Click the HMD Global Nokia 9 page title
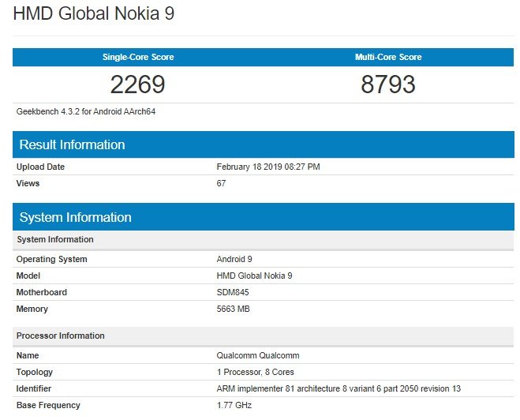 [94, 13]
